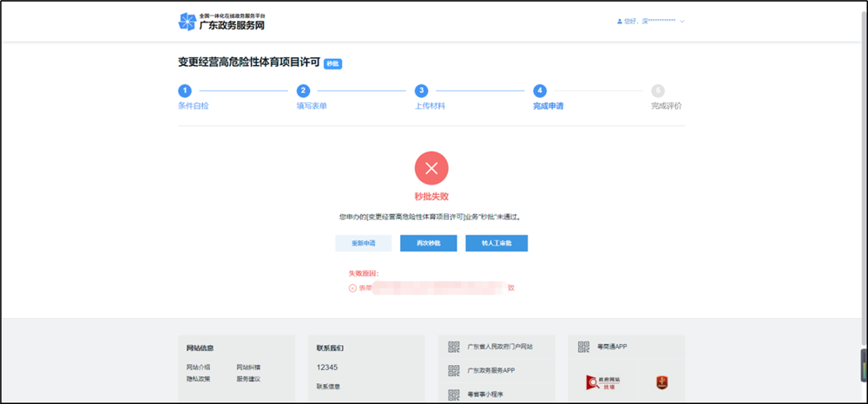
Task: Select step 4 circle 完成申请
Action: [x=540, y=91]
